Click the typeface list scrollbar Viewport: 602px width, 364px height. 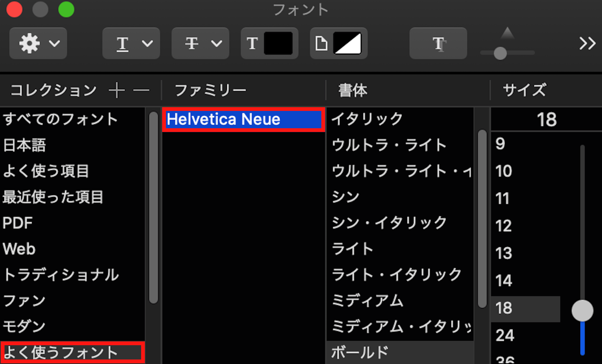482,219
